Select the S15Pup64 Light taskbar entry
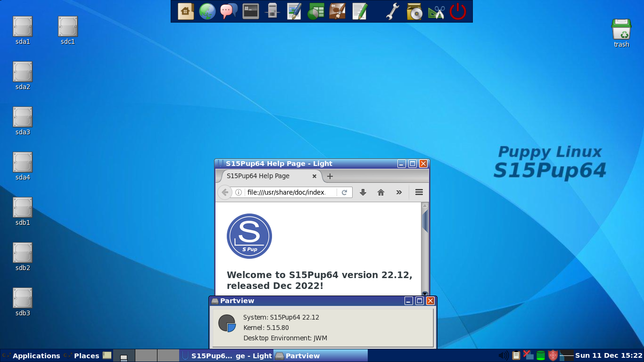644x362 pixels. pos(226,356)
